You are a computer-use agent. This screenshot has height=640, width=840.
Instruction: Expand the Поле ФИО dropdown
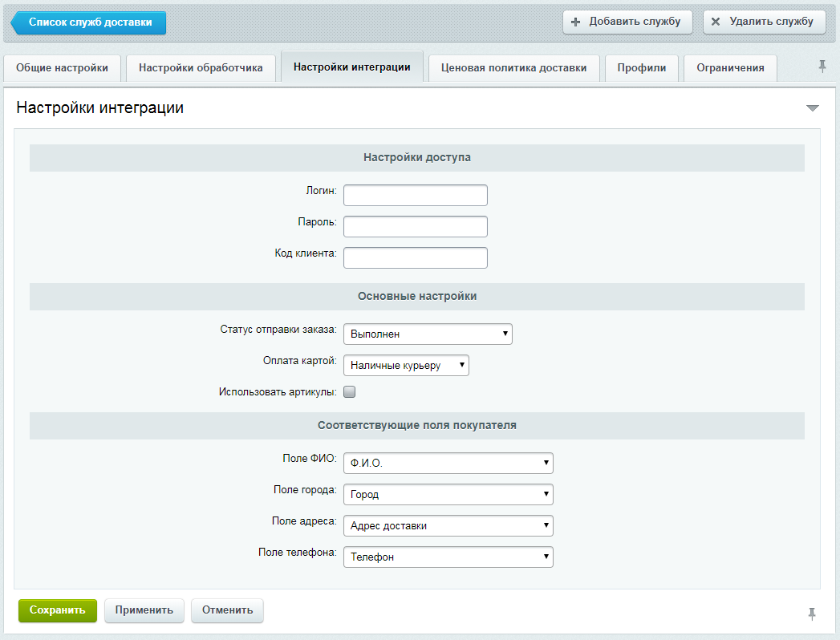pyautogui.click(x=448, y=463)
